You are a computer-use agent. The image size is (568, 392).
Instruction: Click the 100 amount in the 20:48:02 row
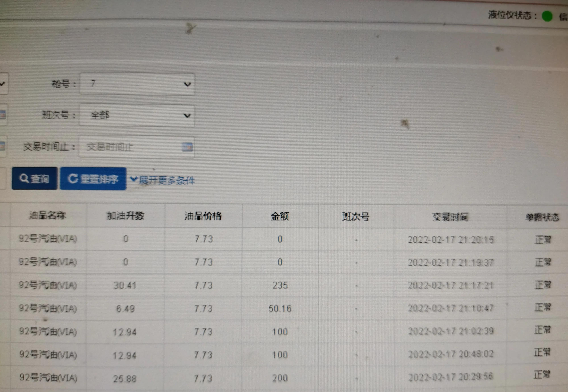[280, 355]
